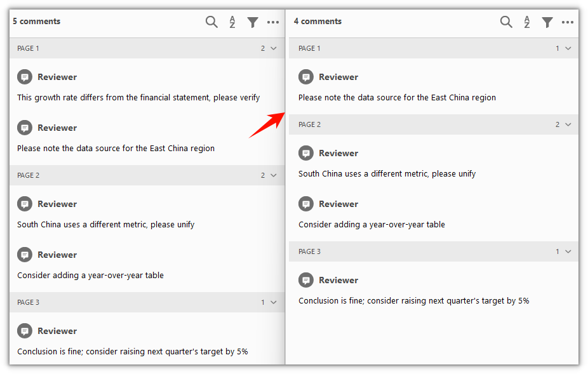Screen dimensions: 588x374
Task: Select East China data source comment in right panel
Action: click(x=397, y=98)
